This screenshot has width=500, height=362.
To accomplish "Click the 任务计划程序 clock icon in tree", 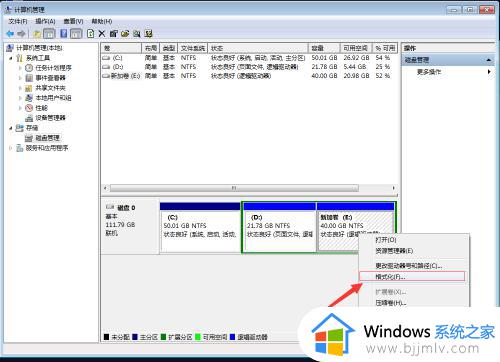I will tap(29, 68).
